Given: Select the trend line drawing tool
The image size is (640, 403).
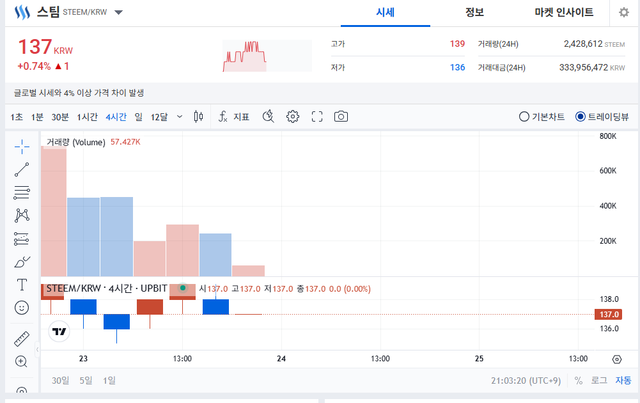Looking at the screenshot, I should point(22,169).
